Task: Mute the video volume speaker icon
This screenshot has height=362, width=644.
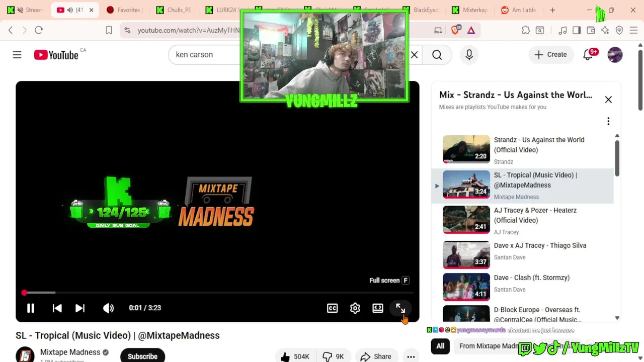Action: coord(109,308)
